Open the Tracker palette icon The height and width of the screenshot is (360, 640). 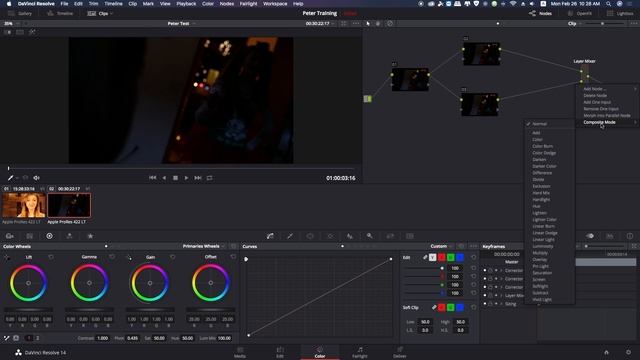point(330,236)
